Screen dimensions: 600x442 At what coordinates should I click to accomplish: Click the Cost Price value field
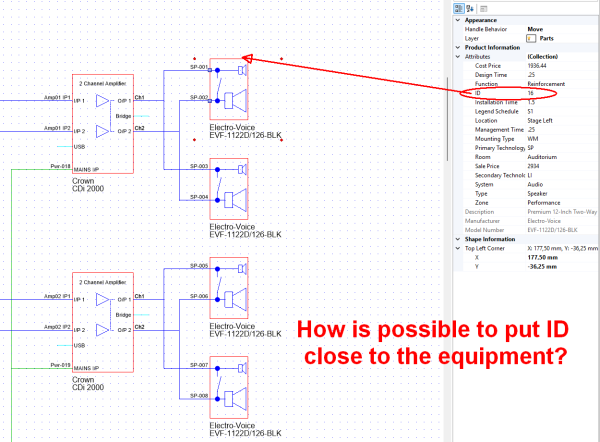pyautogui.click(x=560, y=67)
